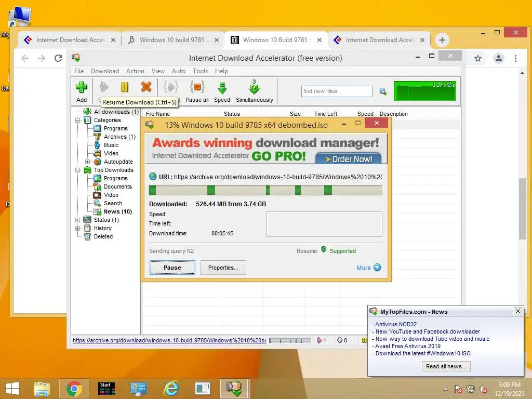532x399 pixels.
Task: Sort by the Size column header
Action: point(295,114)
